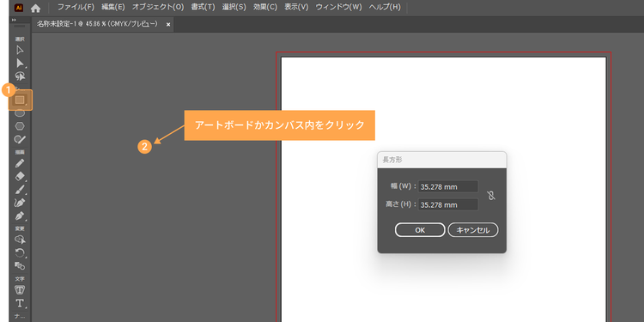The width and height of the screenshot is (644, 322).
Task: Select the Eraser tool
Action: tap(20, 177)
